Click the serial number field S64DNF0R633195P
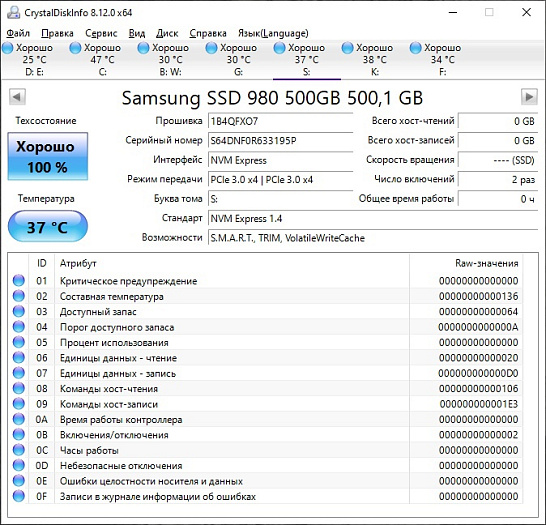546x525 pixels. point(280,141)
